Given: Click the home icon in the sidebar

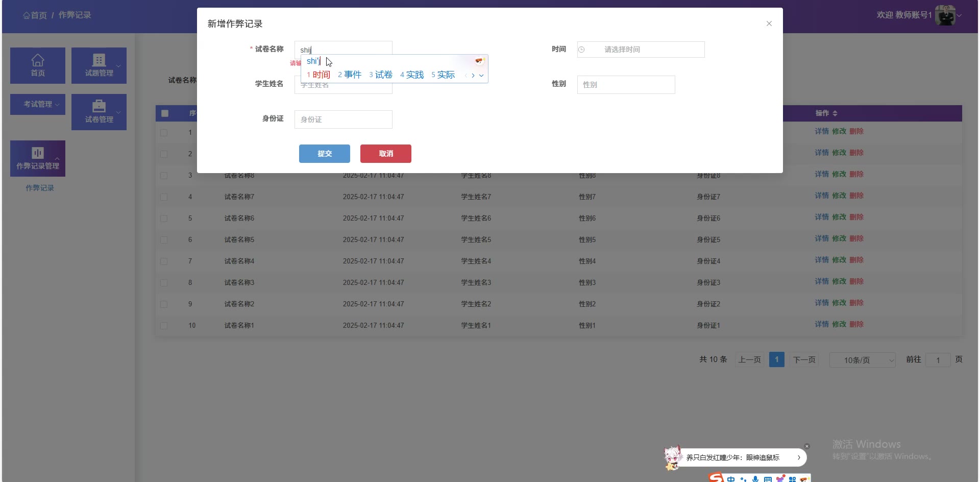Looking at the screenshot, I should point(38,61).
